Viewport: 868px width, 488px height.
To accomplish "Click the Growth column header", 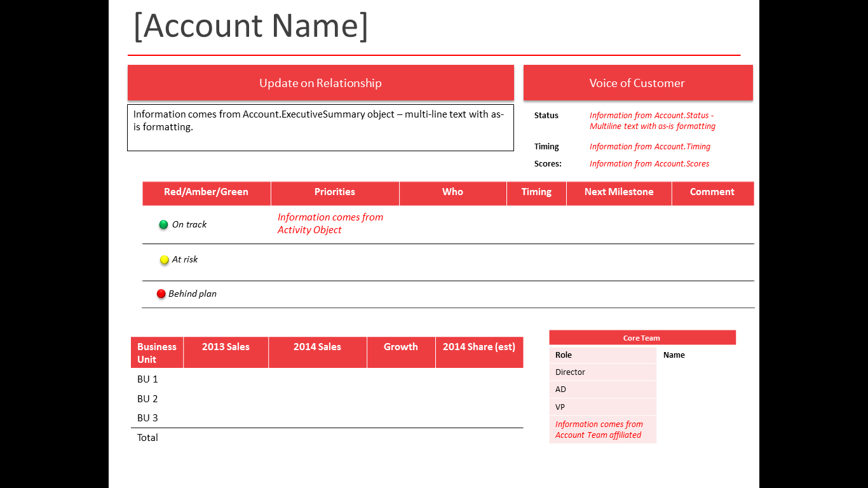I will pyautogui.click(x=400, y=347).
